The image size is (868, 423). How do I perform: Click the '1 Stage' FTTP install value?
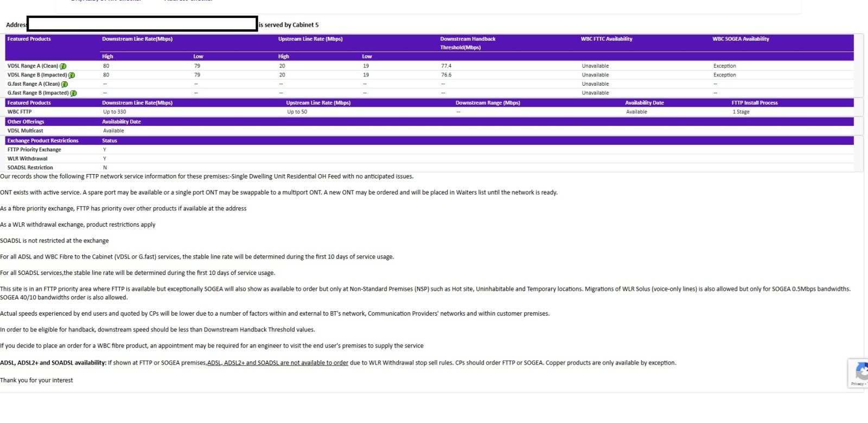tap(741, 112)
